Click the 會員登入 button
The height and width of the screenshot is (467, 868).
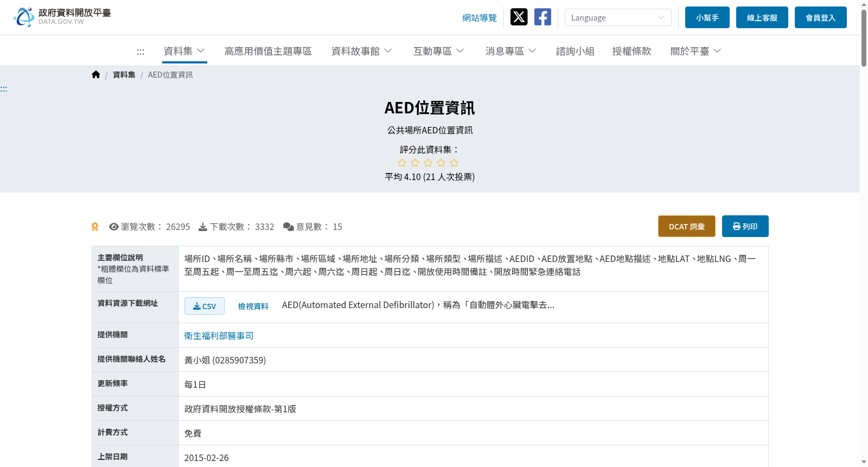[821, 17]
